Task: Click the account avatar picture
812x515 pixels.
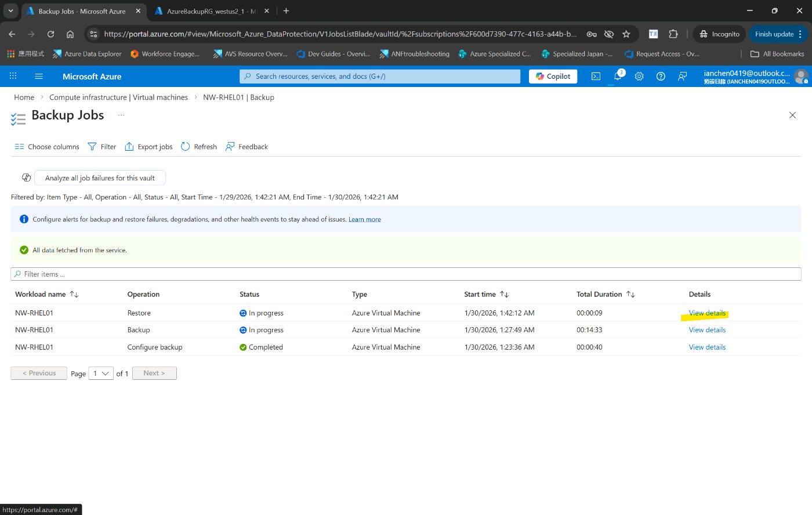Action: pyautogui.click(x=801, y=76)
